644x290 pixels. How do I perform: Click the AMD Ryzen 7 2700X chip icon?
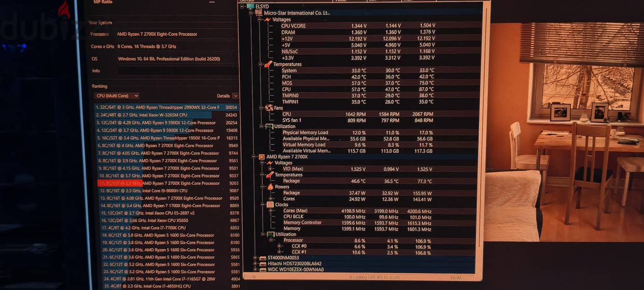click(261, 157)
